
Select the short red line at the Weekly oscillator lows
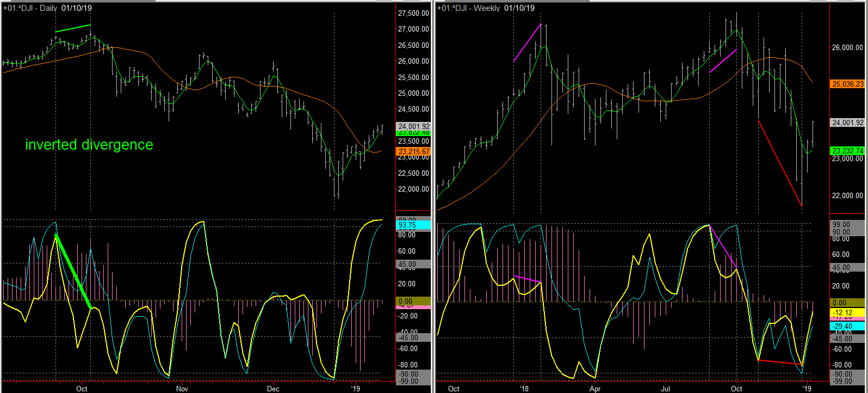pyautogui.click(x=780, y=362)
